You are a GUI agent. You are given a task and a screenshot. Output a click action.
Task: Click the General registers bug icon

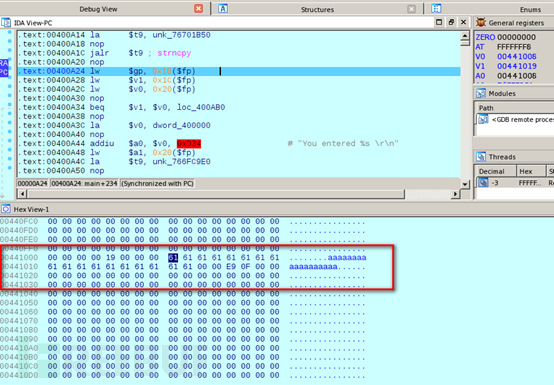click(481, 23)
